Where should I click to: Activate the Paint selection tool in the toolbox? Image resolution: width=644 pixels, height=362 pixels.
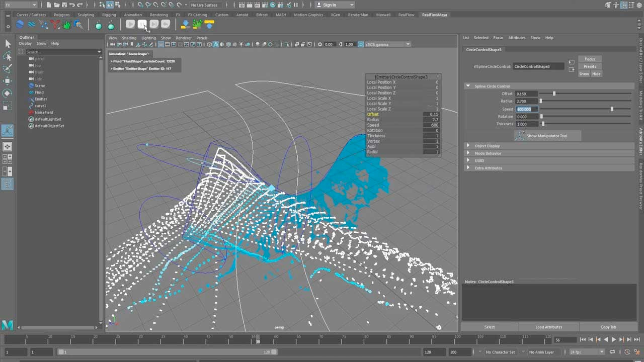8,68
